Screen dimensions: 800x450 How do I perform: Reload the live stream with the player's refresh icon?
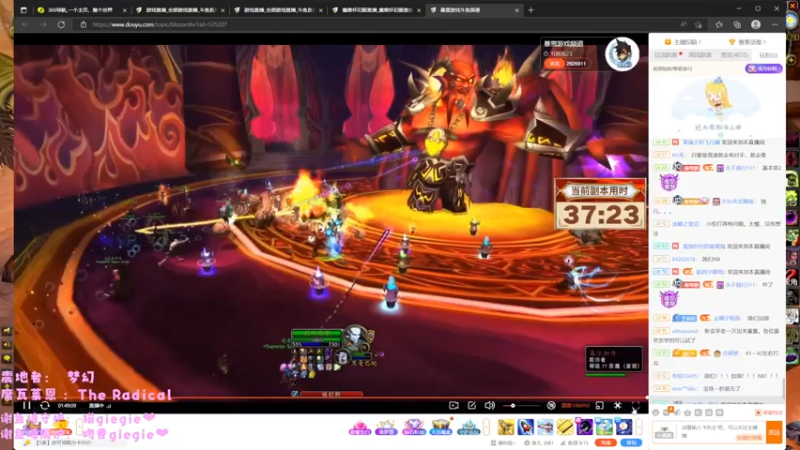click(45, 406)
